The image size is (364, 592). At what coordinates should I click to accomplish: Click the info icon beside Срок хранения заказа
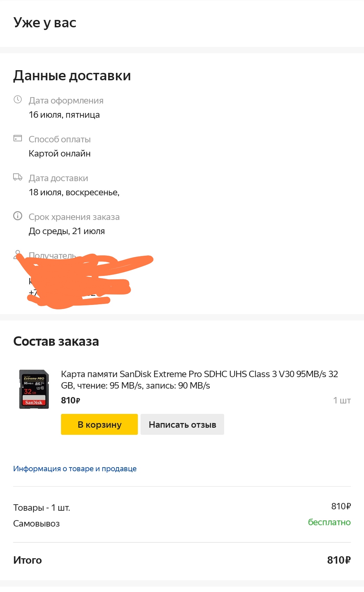18,216
